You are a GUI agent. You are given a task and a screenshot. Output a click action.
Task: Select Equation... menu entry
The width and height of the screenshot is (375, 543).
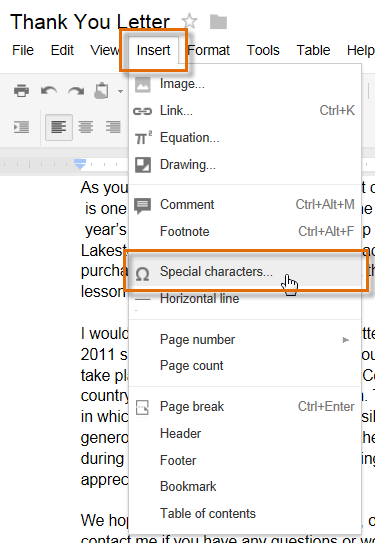[245, 138]
